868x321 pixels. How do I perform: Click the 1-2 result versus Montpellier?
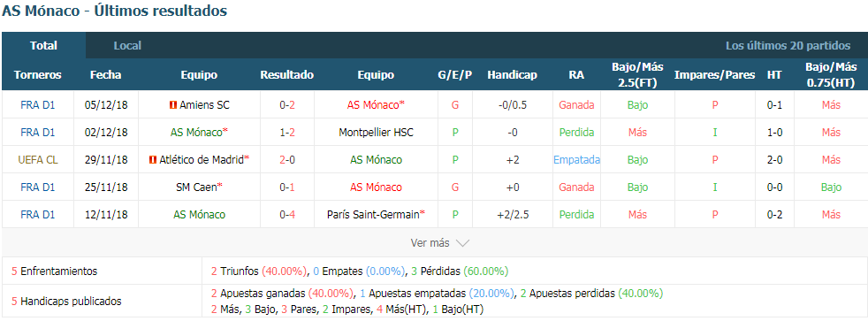tap(286, 133)
